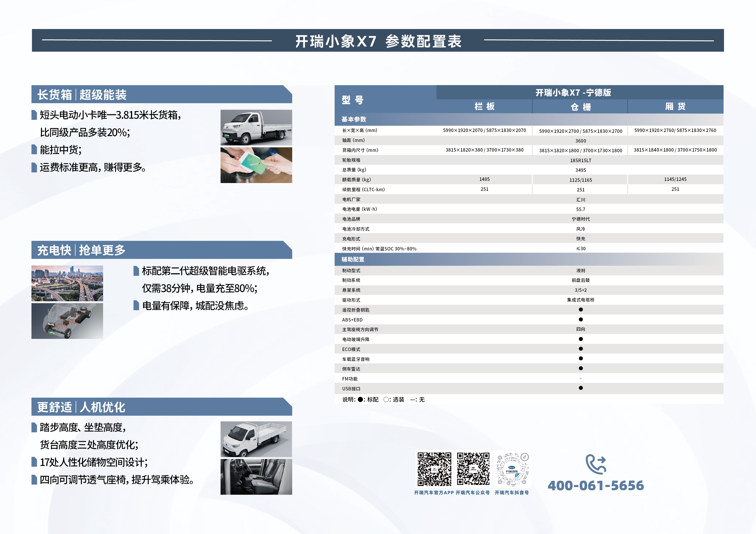
Task: Click the 开瑞汽车公众号 caption
Action: (473, 492)
